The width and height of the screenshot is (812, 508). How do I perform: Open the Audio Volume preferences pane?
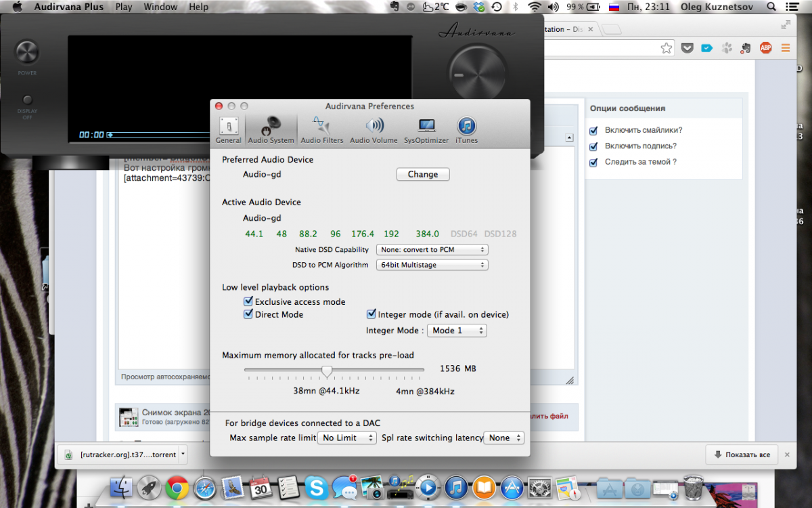[374, 130]
